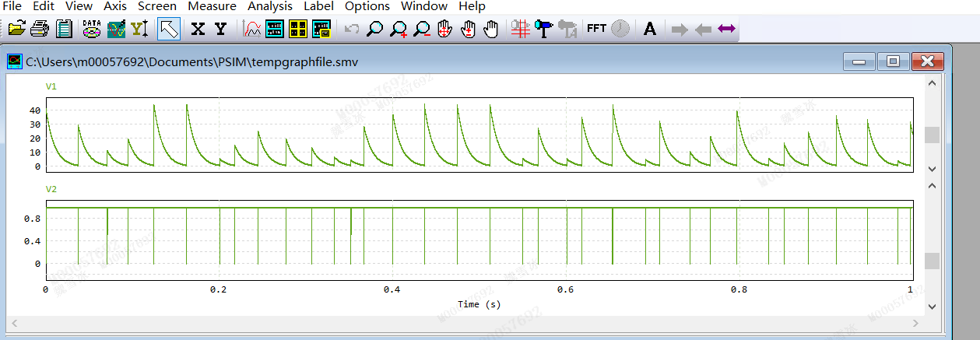Click the yellow four-pane screen icon
This screenshot has width=980, height=340.
point(298,30)
